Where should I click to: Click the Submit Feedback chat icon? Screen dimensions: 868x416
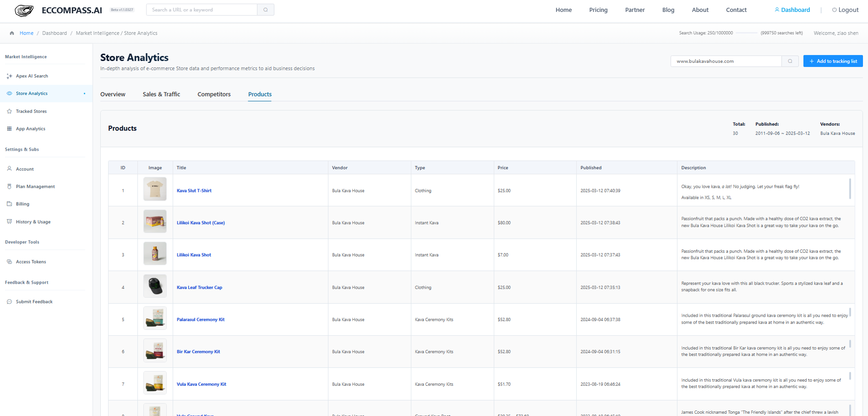[9, 301]
